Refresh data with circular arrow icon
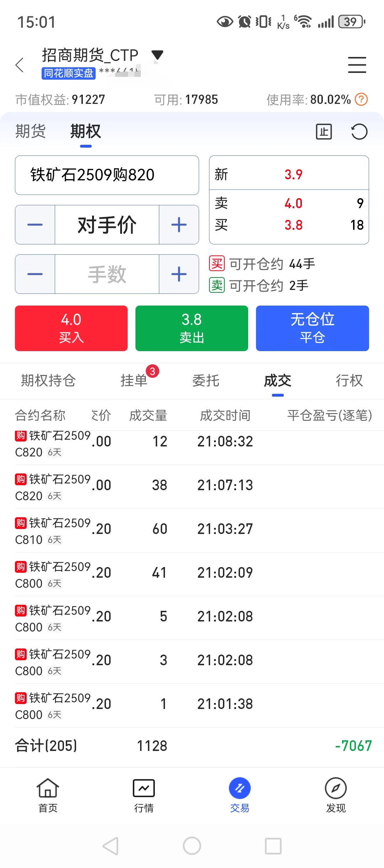The height and width of the screenshot is (868, 384). (359, 132)
